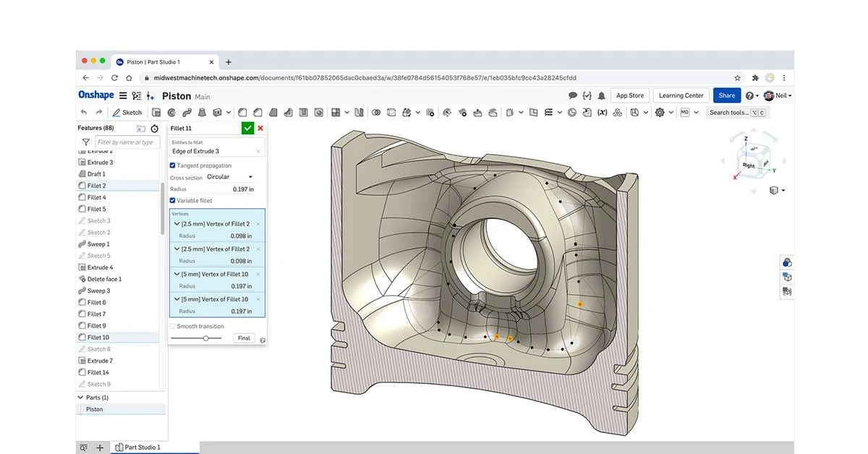Select the Fillet tool icon
The width and height of the screenshot is (868, 454).
tap(242, 112)
